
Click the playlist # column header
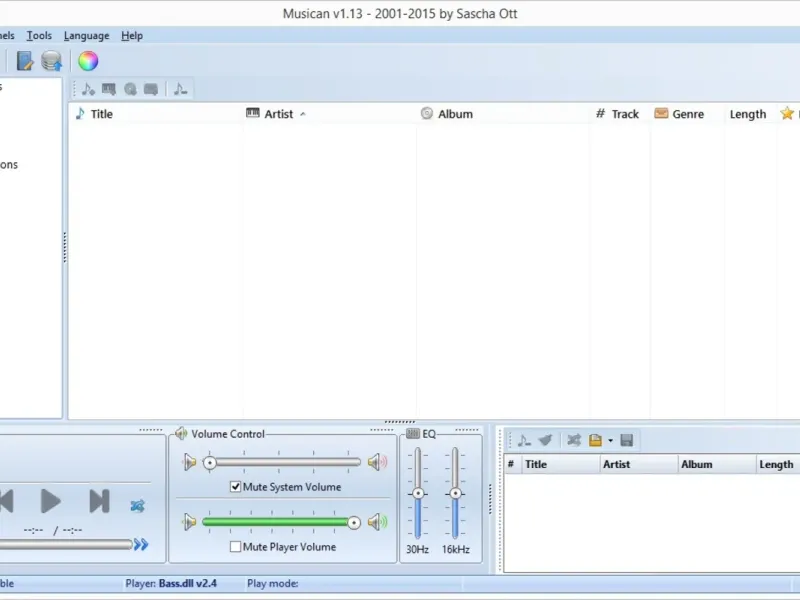(512, 464)
